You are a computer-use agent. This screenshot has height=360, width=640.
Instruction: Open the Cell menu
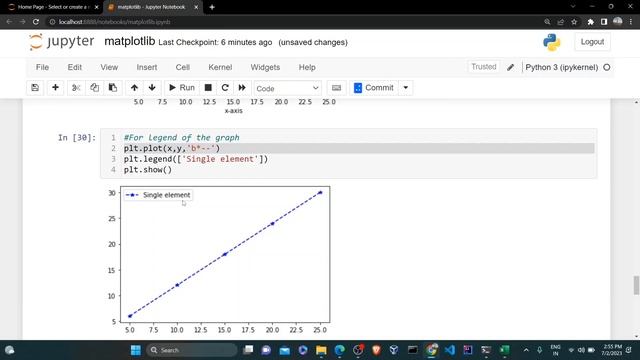(182, 67)
